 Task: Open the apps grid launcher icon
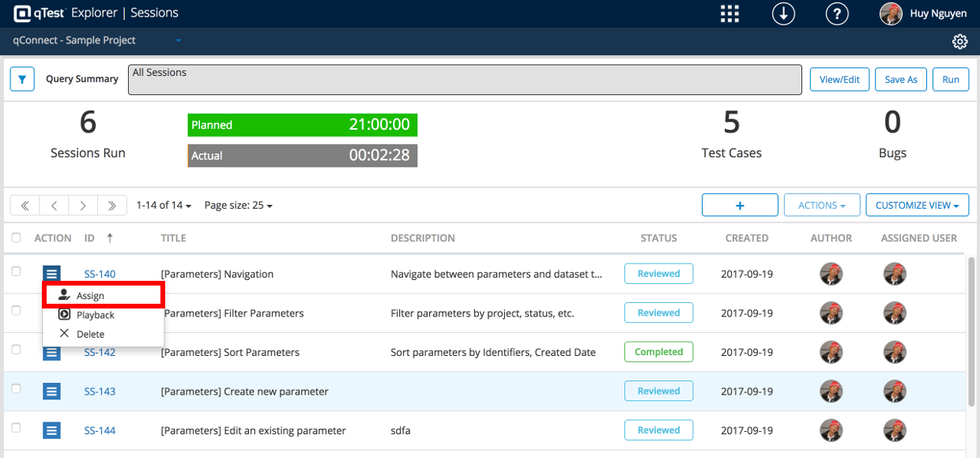click(x=729, y=14)
